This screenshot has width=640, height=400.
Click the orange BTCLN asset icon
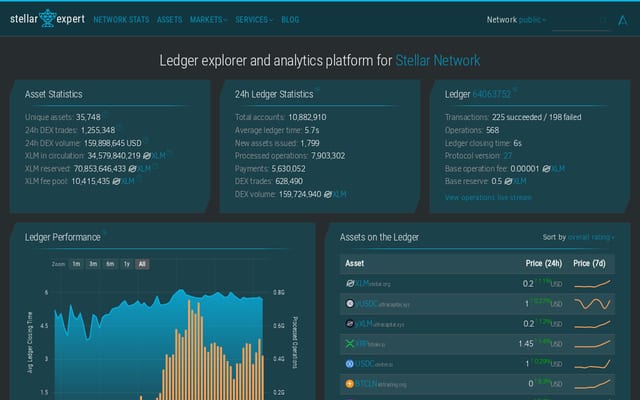[350, 384]
